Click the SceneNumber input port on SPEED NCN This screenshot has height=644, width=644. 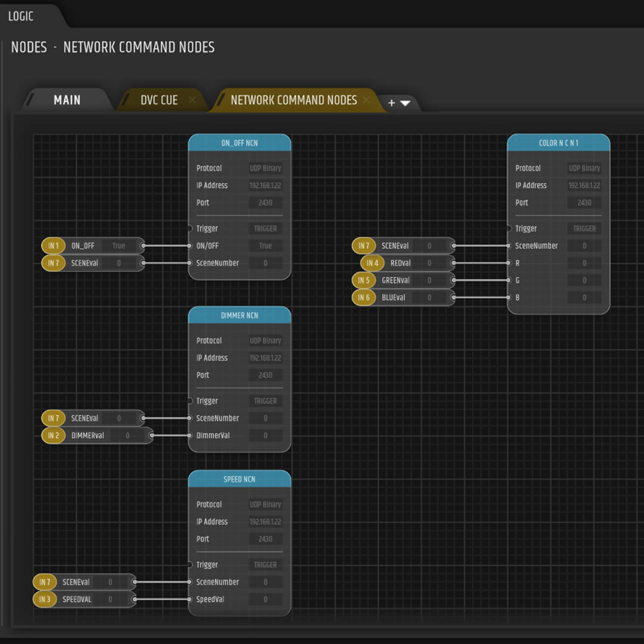point(190,582)
